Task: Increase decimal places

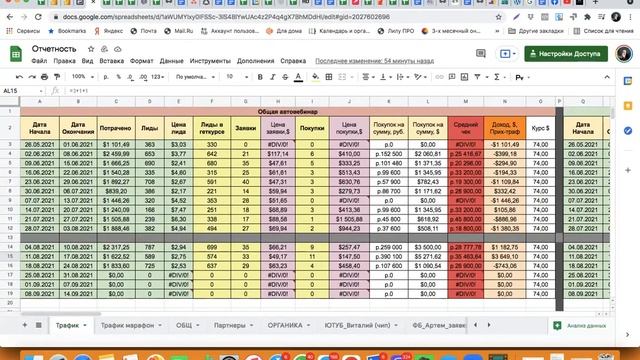Action: click(143, 77)
